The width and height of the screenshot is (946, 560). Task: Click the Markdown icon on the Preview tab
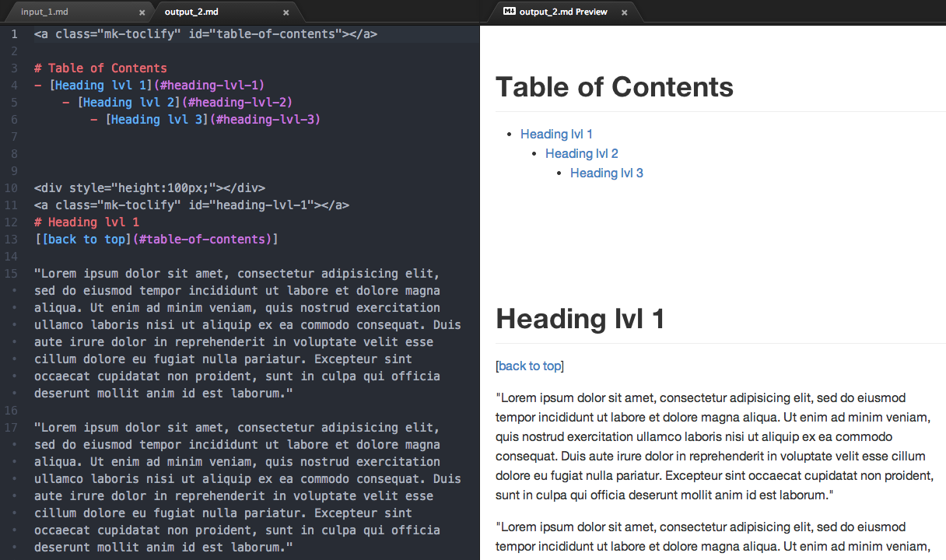pos(510,12)
